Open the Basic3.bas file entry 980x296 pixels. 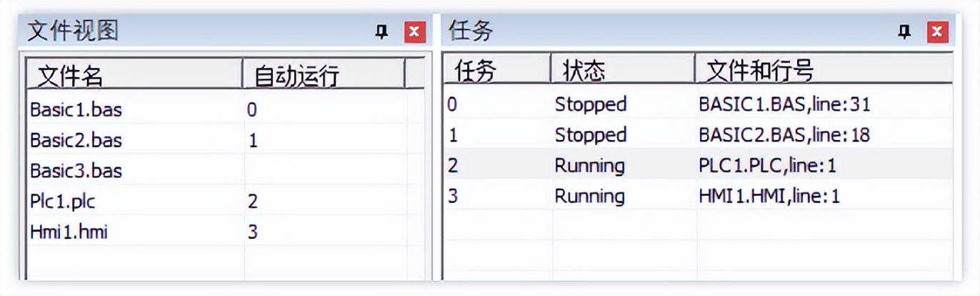pos(76,171)
